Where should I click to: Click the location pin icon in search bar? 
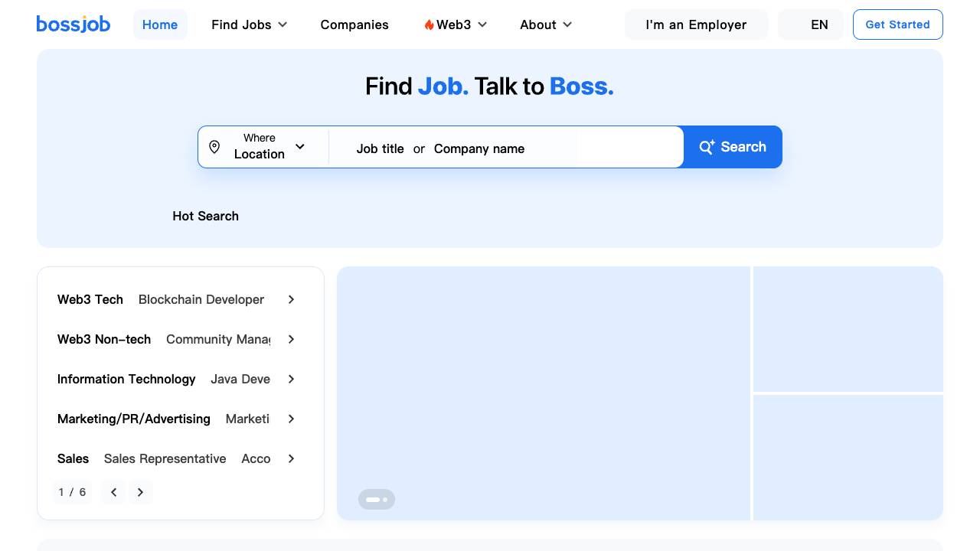(214, 147)
